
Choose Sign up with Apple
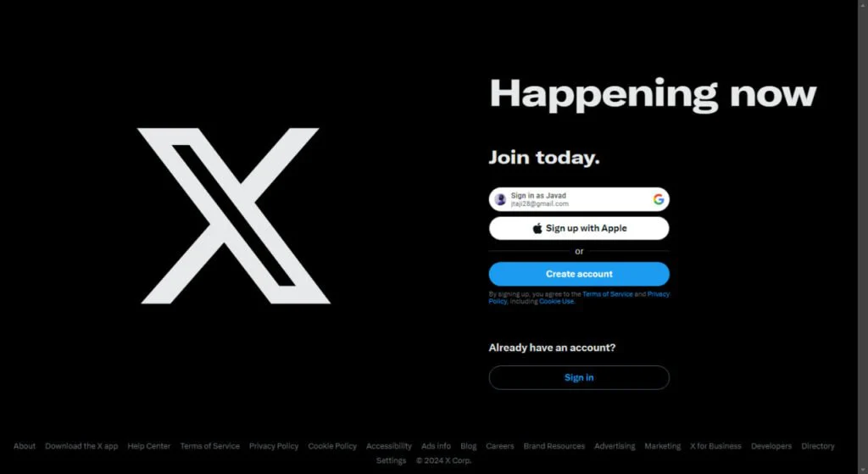(579, 228)
